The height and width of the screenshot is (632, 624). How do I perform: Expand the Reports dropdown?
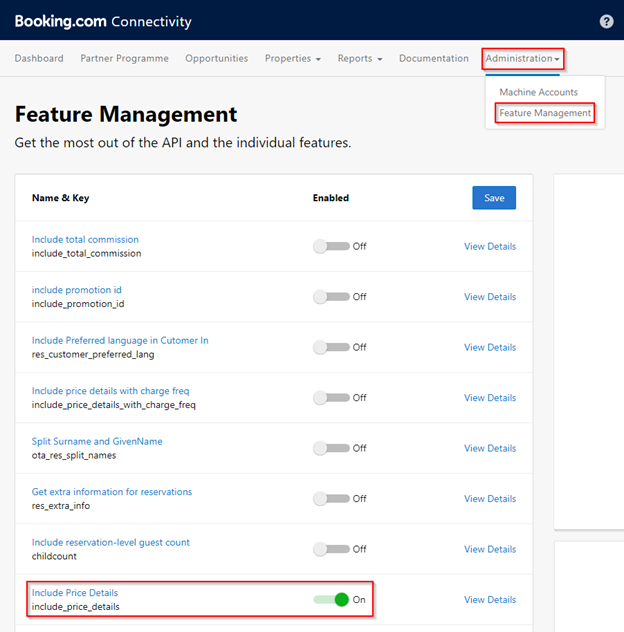pos(360,58)
